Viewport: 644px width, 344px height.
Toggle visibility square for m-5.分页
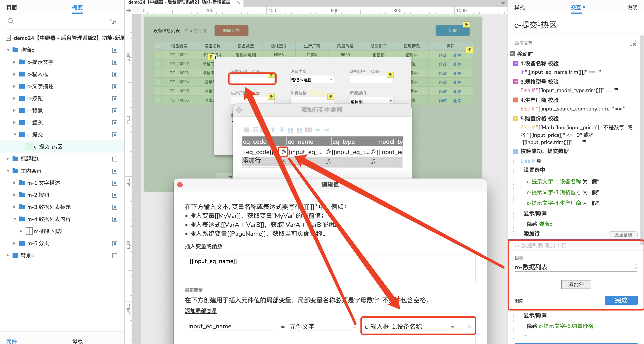coord(115,243)
